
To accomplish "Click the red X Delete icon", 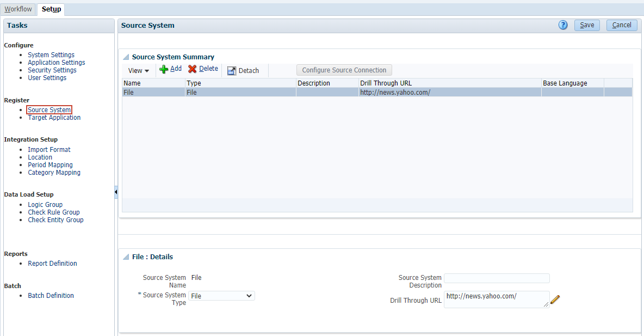I will click(x=192, y=69).
